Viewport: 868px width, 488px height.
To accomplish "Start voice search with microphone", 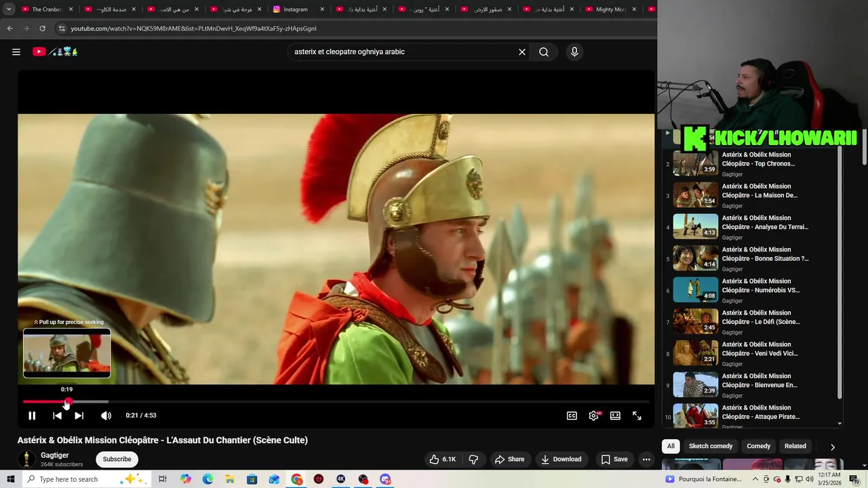I will pyautogui.click(x=574, y=52).
